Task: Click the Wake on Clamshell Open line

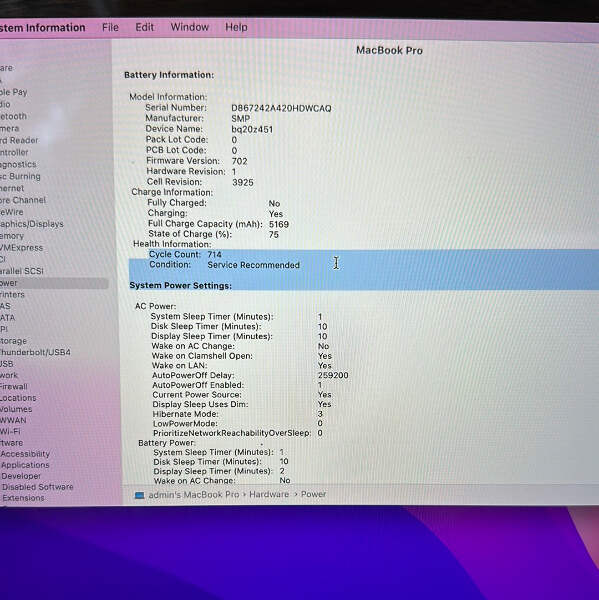Action: tap(242, 356)
